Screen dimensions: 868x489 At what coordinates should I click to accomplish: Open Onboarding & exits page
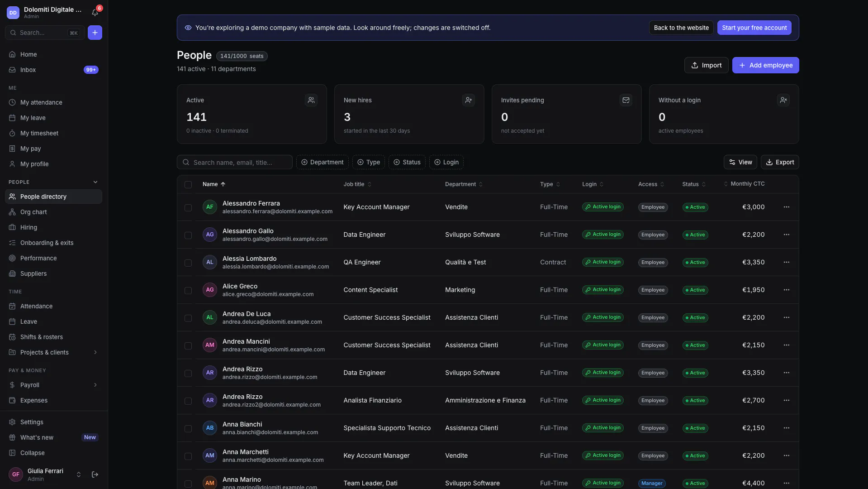click(53, 243)
